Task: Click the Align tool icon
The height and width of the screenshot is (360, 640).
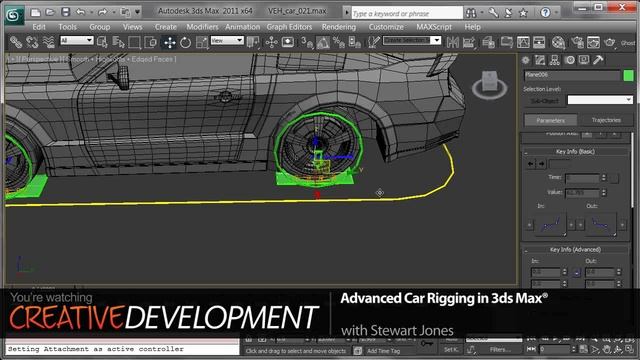Action: pos(469,42)
